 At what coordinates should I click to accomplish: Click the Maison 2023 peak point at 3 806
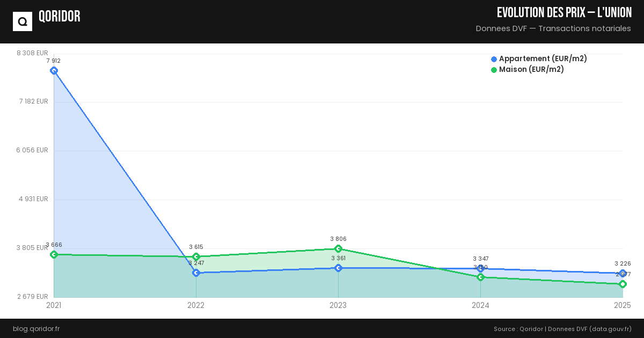click(x=338, y=248)
